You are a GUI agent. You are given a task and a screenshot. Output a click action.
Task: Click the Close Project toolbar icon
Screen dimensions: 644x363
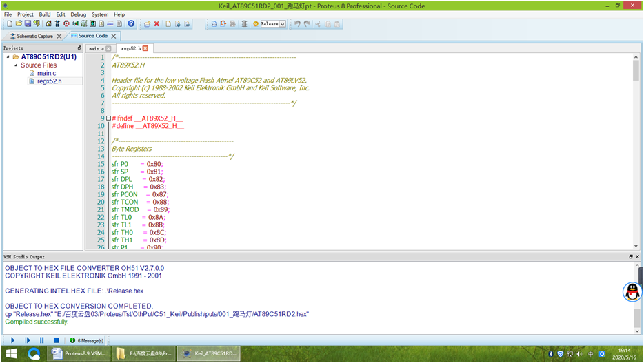tap(37, 24)
